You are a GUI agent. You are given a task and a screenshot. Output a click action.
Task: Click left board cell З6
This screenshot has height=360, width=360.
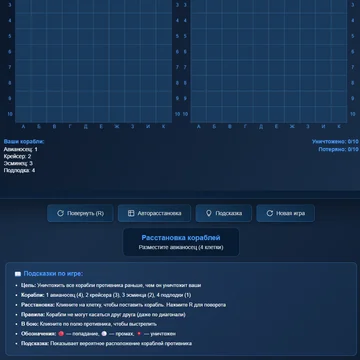click(x=133, y=52)
